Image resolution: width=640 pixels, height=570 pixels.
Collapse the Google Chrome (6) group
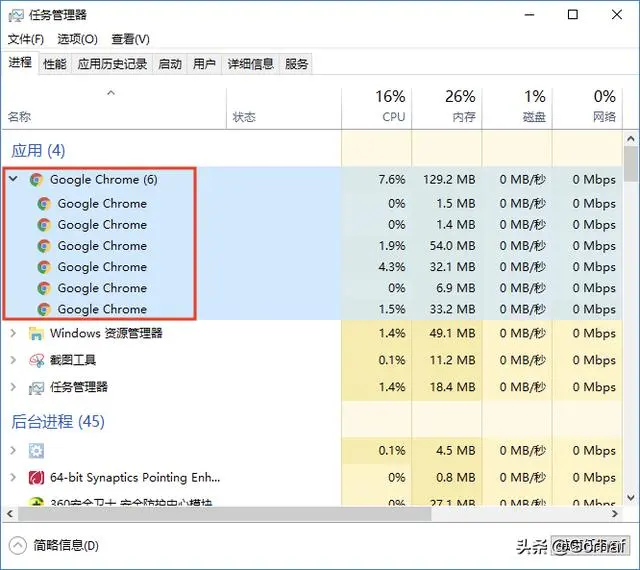pos(13,179)
